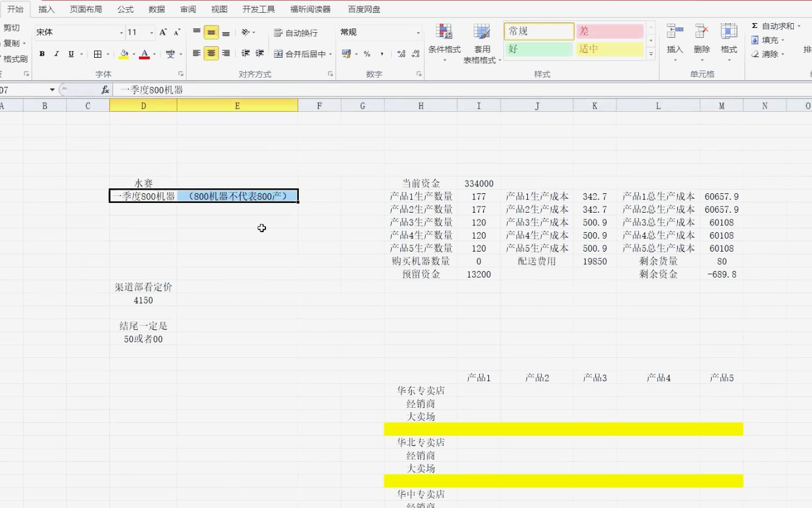Screen dimensions: 812x508
Task: Click the accounting number format icon
Action: click(x=346, y=54)
